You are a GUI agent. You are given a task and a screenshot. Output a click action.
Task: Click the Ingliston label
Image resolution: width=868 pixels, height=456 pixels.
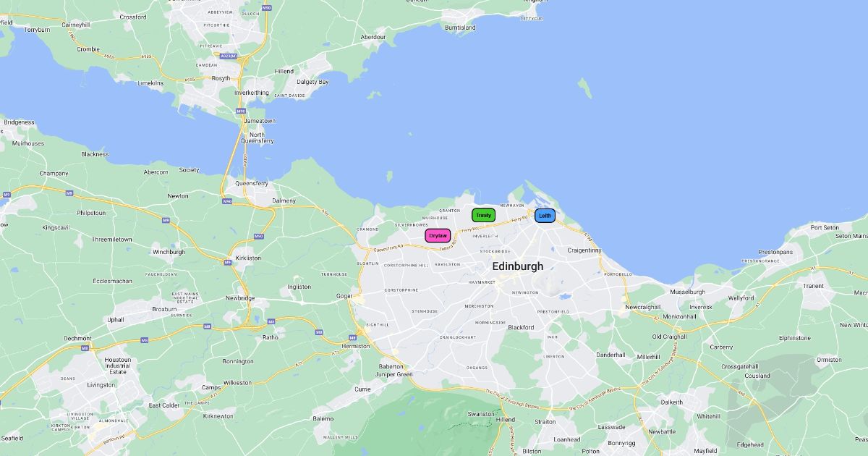click(x=299, y=287)
